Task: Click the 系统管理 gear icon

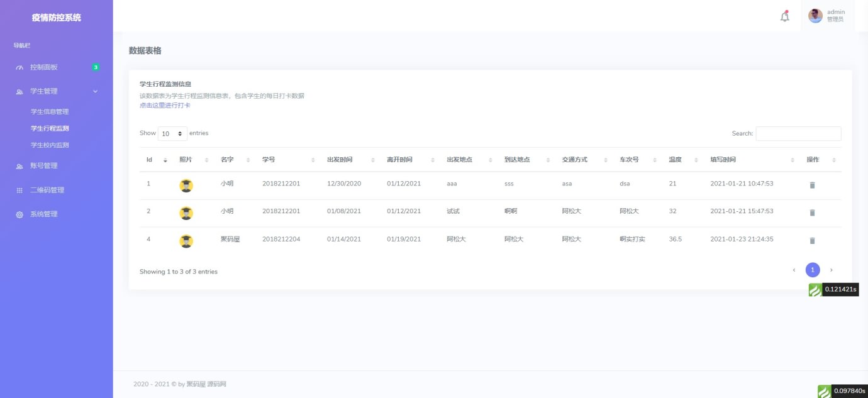Action: pos(19,215)
